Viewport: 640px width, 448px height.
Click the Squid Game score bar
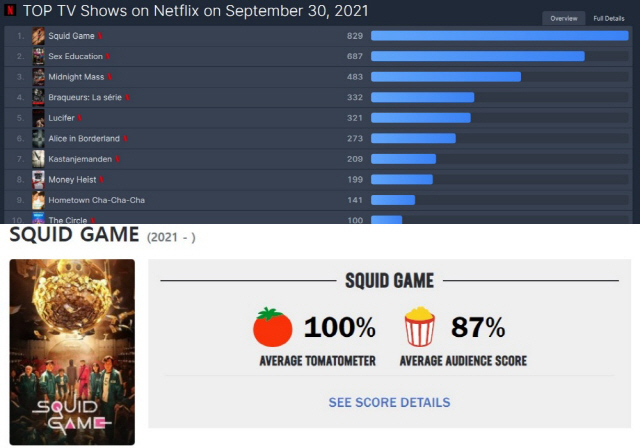click(x=500, y=36)
